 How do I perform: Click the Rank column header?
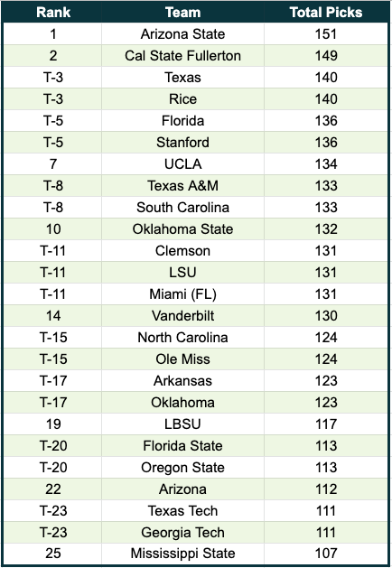pos(53,13)
